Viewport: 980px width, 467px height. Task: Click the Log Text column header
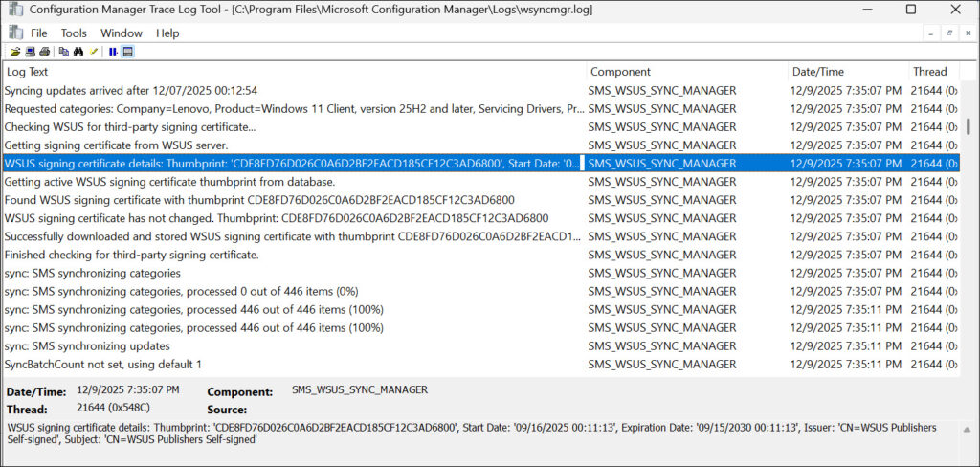287,72
